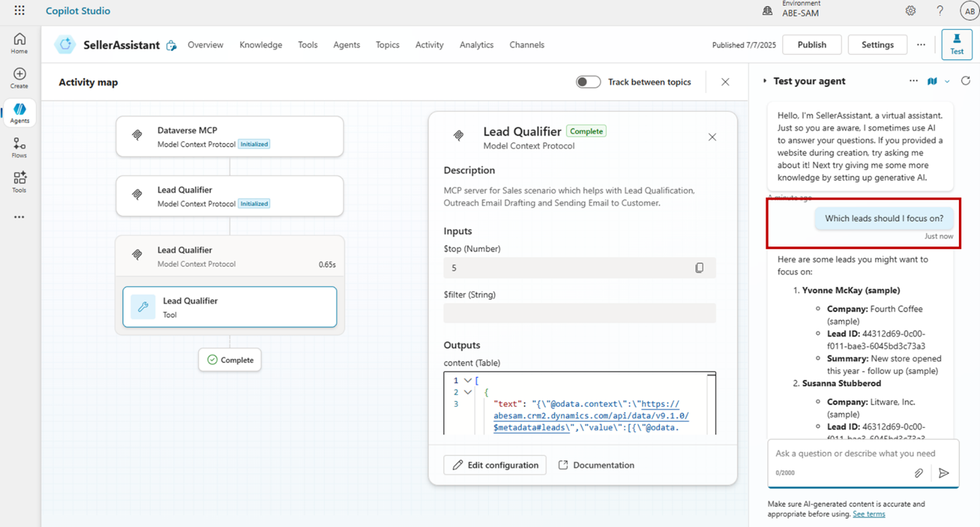Collapse JSON line 1 in output
The image size is (980, 527).
point(467,381)
